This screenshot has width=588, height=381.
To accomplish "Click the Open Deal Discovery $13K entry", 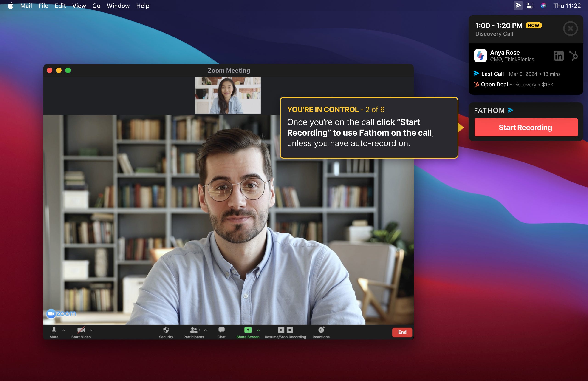I will (514, 85).
